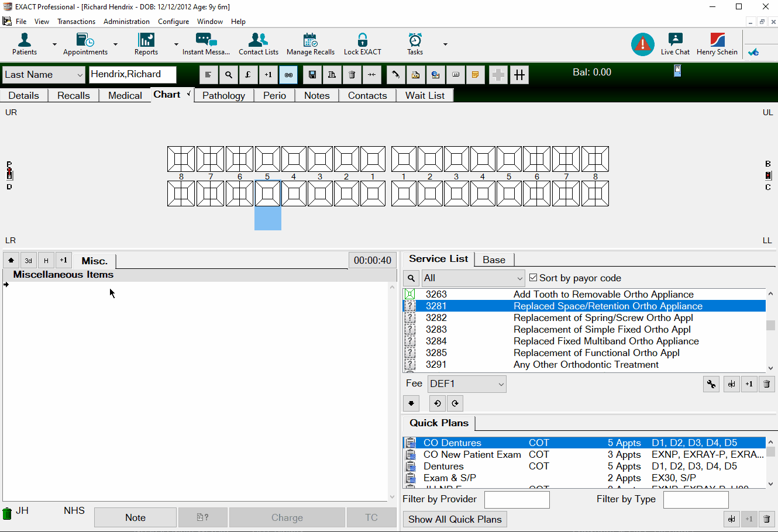Click the pound sign payment icon

tap(248, 75)
